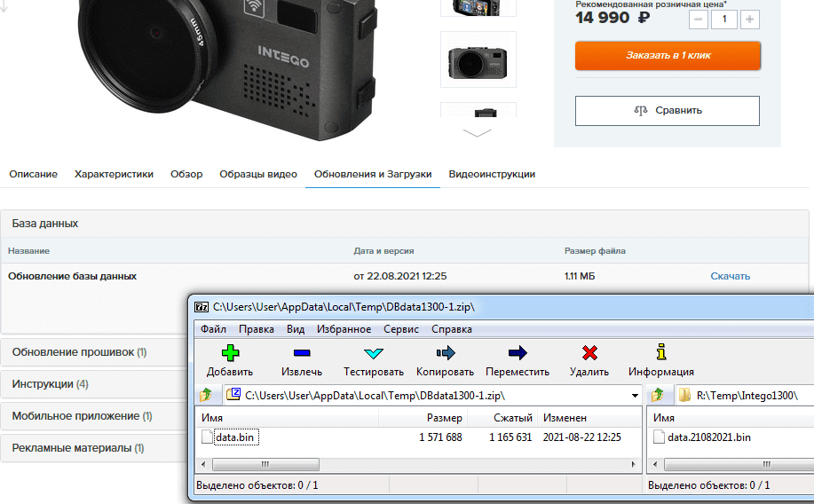Click the Имя column header in the left panel
Image resolution: width=814 pixels, height=504 pixels.
pos(287,418)
